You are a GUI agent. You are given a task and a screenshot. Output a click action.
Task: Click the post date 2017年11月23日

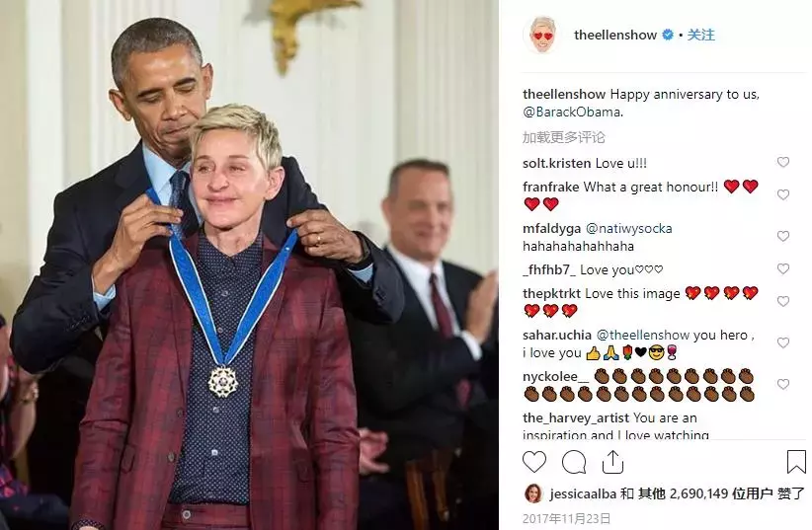coord(567,518)
